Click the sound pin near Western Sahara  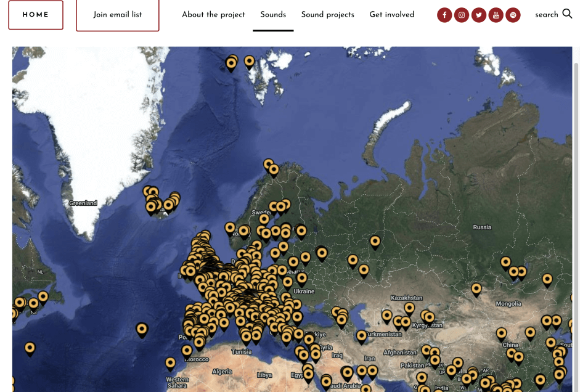(170, 363)
